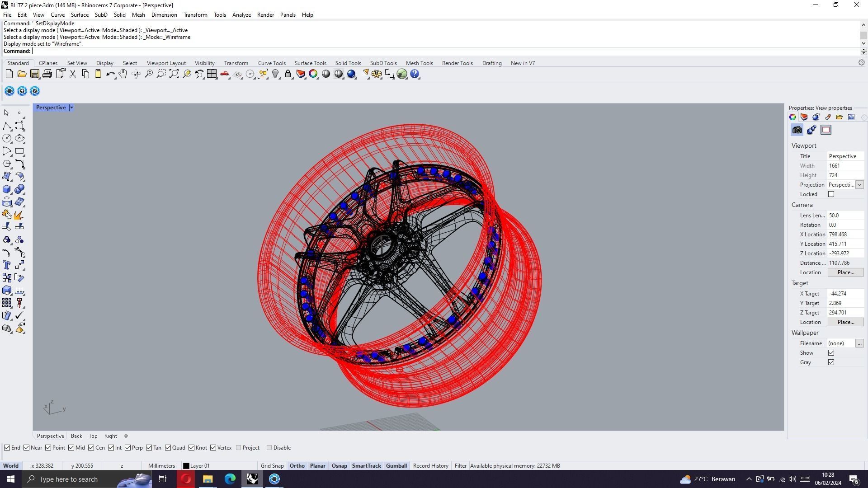Image resolution: width=868 pixels, height=488 pixels.
Task: Select the Pan hand tool
Action: [123, 74]
